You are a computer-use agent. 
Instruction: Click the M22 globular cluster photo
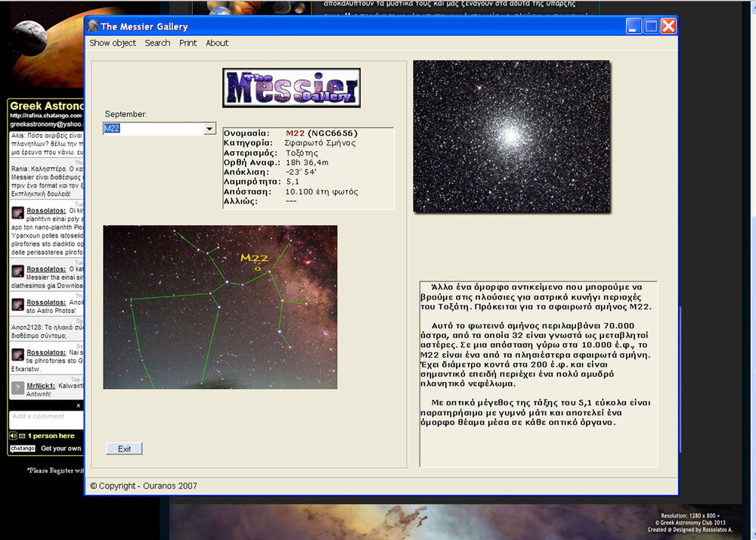pos(511,136)
